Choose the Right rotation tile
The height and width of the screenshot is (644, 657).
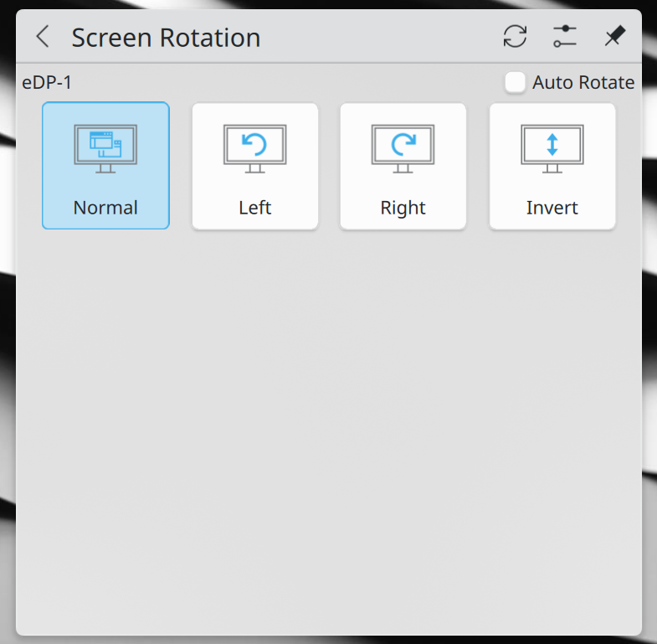coord(403,166)
